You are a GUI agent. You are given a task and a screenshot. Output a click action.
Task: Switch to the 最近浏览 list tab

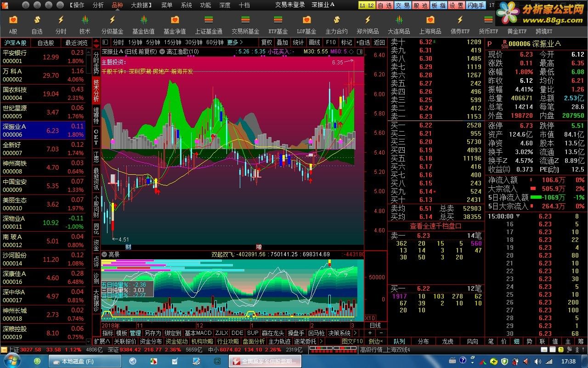(76, 42)
